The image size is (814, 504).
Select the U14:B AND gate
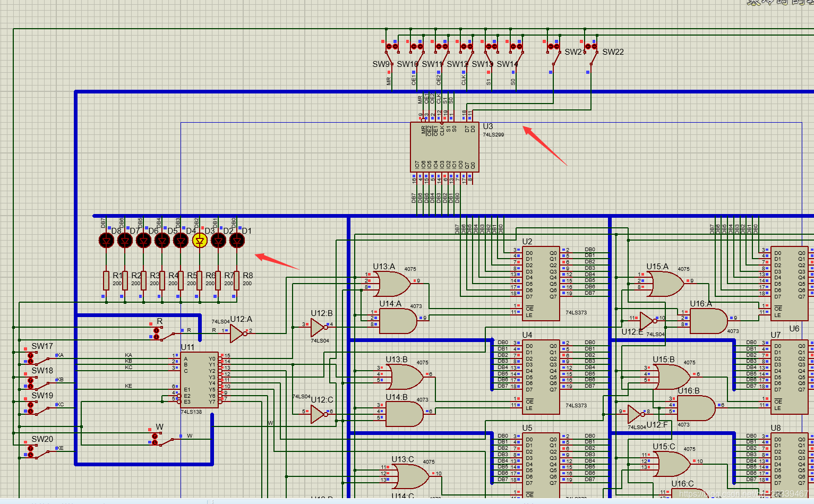(x=405, y=414)
